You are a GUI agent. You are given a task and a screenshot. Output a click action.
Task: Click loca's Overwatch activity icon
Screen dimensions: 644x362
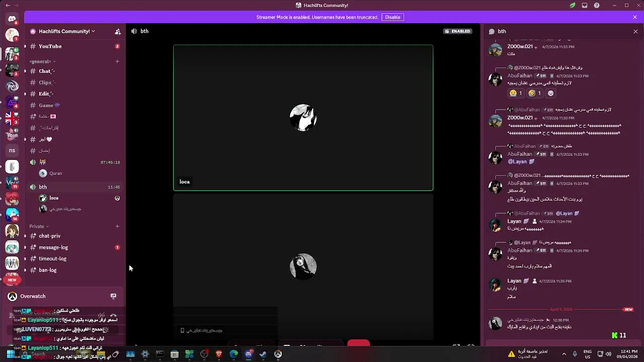tap(117, 198)
